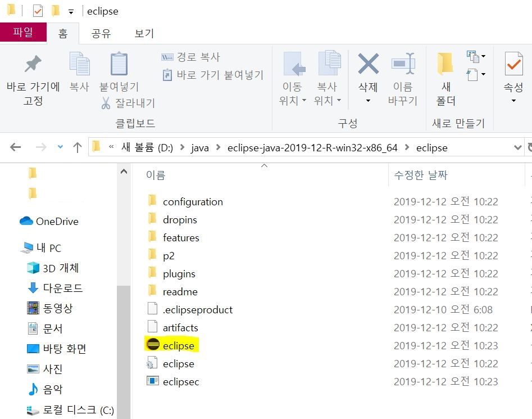
Task: Sort by Date modified (수정한 날짜) header
Action: pyautogui.click(x=421, y=175)
